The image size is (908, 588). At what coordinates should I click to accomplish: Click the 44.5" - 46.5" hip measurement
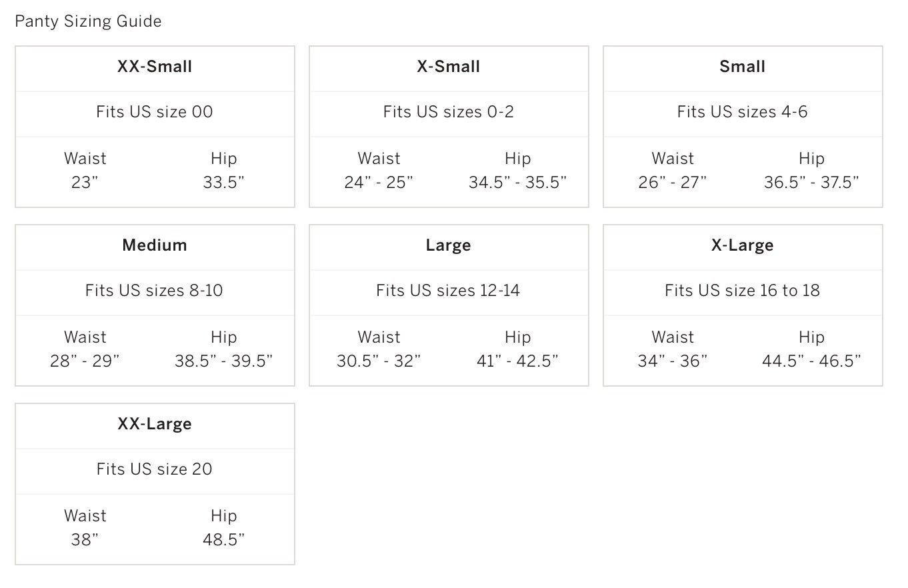coord(812,361)
